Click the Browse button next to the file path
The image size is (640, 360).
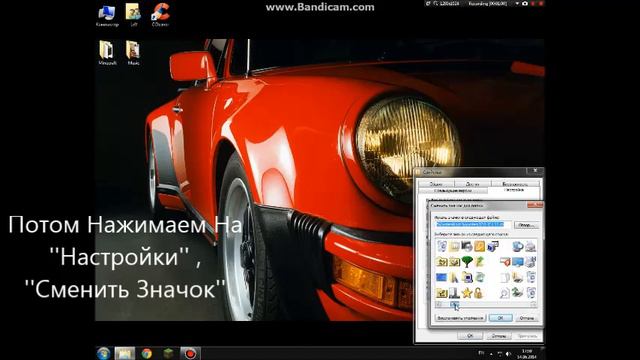526,225
